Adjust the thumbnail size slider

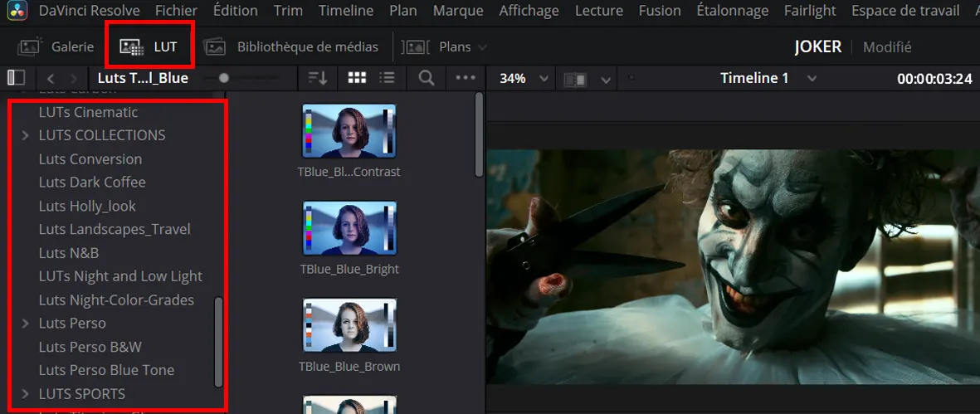coord(224,78)
